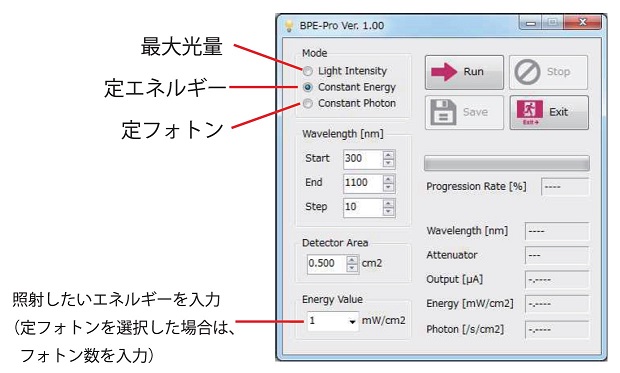Click the 'Constant Photon' label text

pyautogui.click(x=357, y=103)
